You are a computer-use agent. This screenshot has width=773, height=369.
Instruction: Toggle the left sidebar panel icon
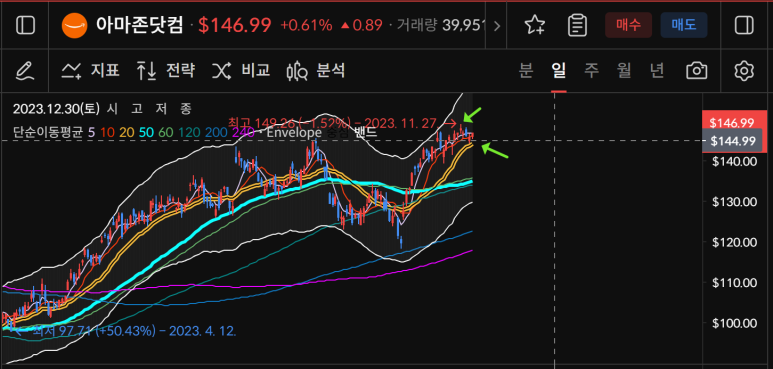coord(25,25)
